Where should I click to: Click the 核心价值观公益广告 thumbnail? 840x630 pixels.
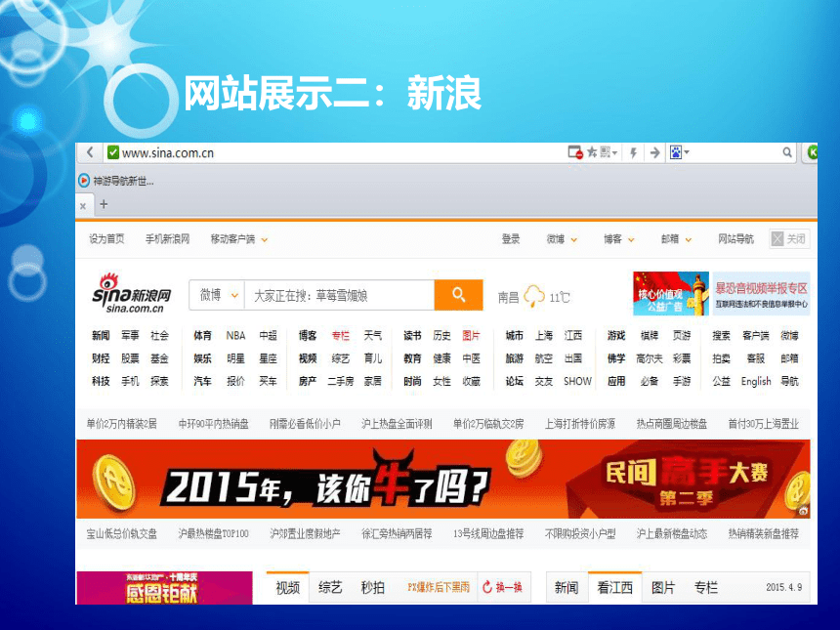(x=671, y=294)
